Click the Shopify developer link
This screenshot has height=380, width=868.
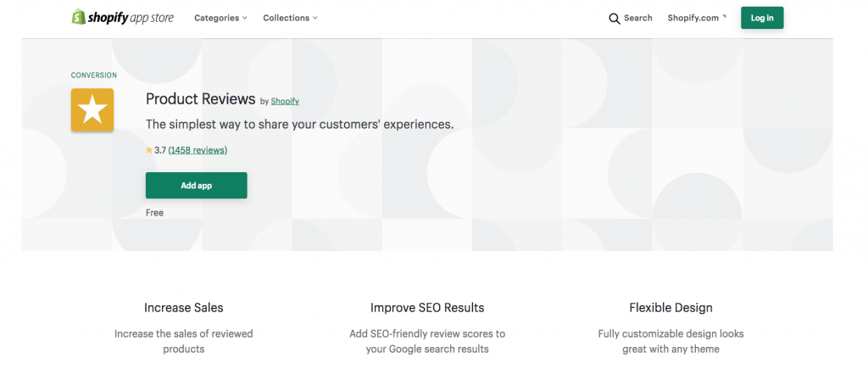pyautogui.click(x=285, y=102)
